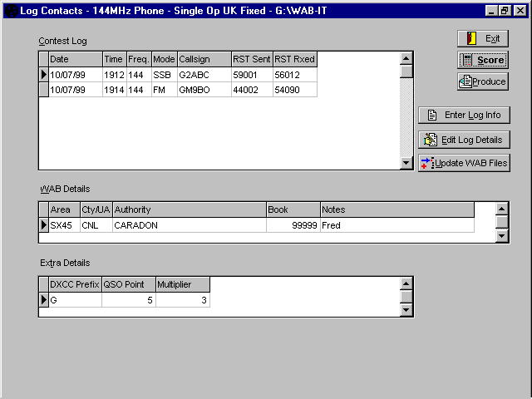
Task: Click the Score button
Action: 482,60
